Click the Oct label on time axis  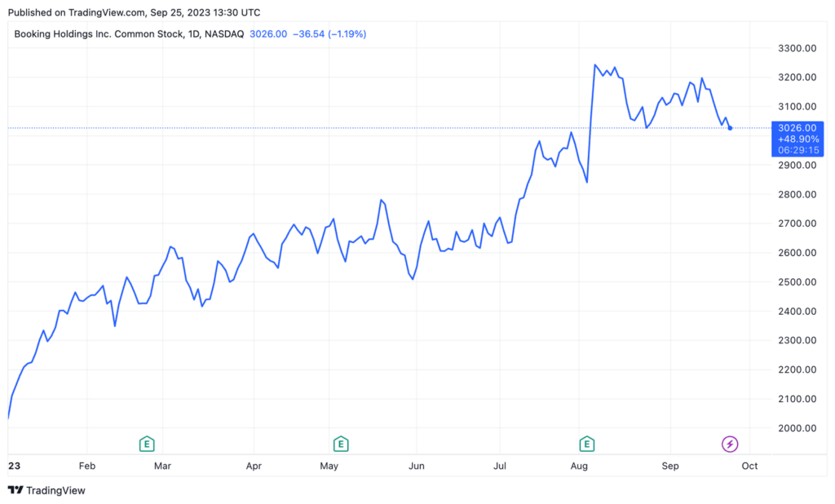(750, 466)
